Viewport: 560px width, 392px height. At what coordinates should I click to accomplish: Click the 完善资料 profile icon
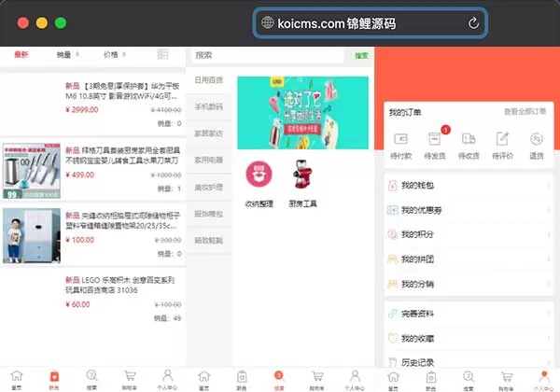[x=393, y=314]
